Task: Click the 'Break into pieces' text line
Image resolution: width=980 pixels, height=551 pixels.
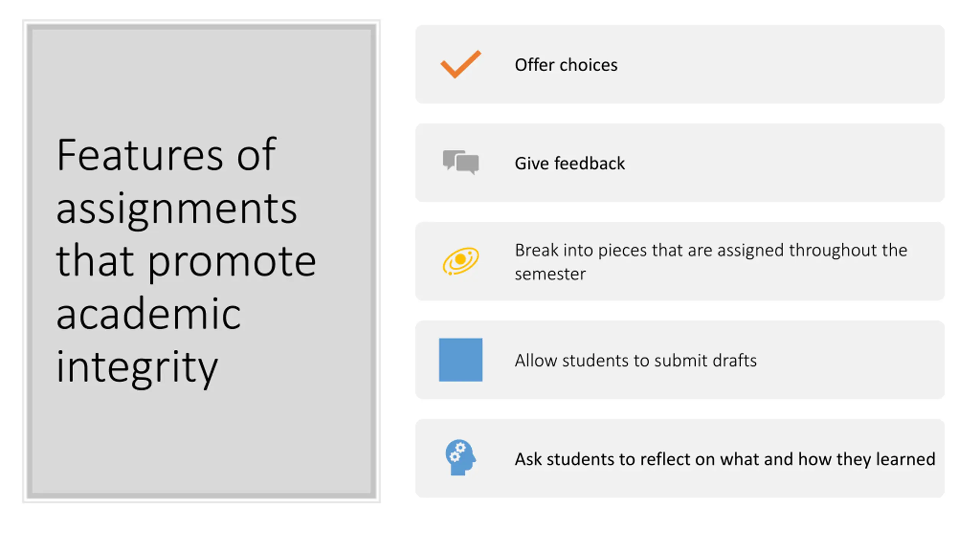Action: coord(711,250)
